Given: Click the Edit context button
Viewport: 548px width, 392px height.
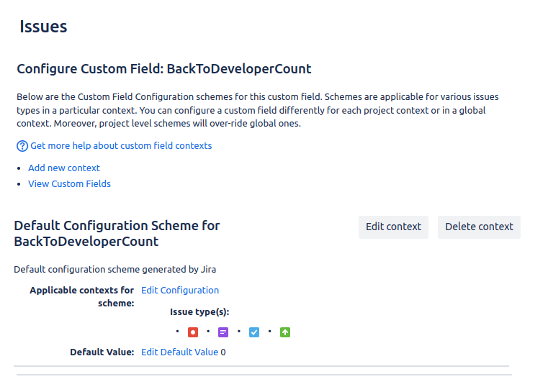Looking at the screenshot, I should pyautogui.click(x=393, y=227).
